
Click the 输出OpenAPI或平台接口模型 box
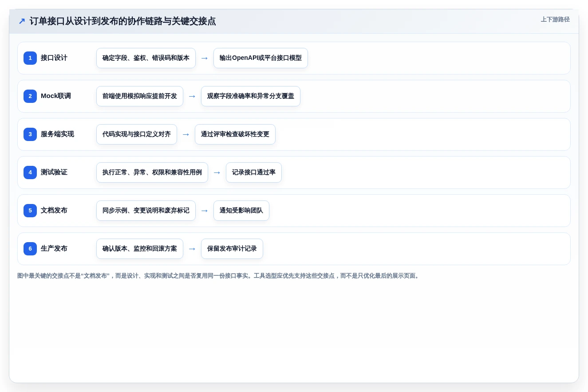tap(260, 58)
